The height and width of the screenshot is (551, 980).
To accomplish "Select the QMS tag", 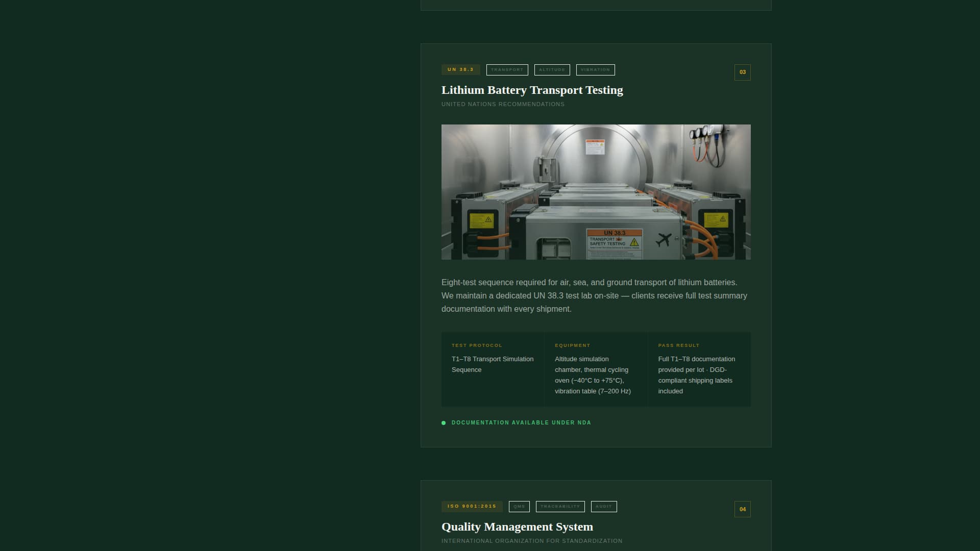I will 520,506.
